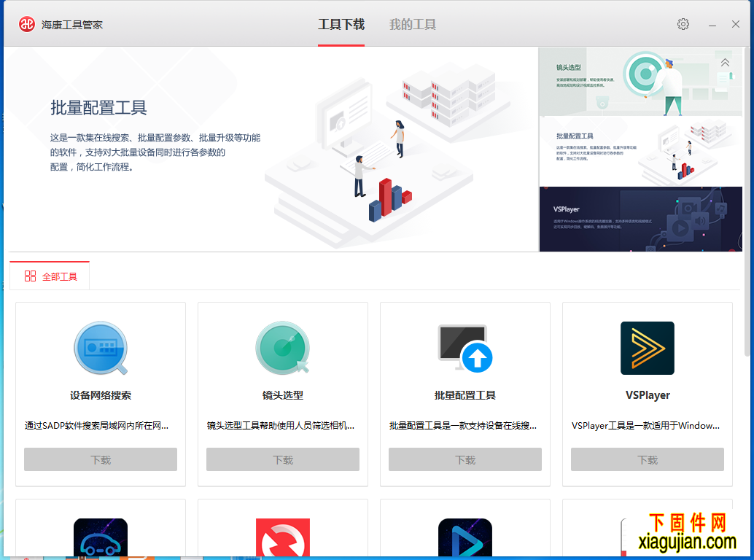
Task: Select the VSPlayer banner thumbnail
Action: (640, 219)
